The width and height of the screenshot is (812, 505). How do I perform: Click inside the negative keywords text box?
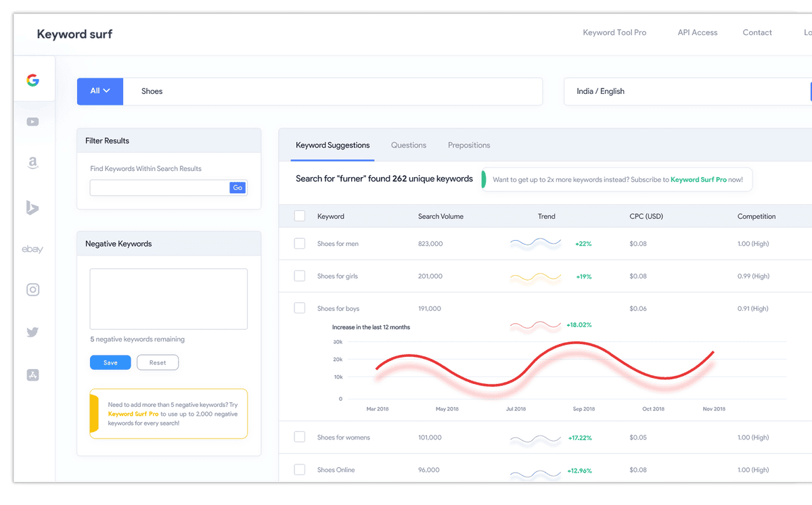click(x=168, y=297)
